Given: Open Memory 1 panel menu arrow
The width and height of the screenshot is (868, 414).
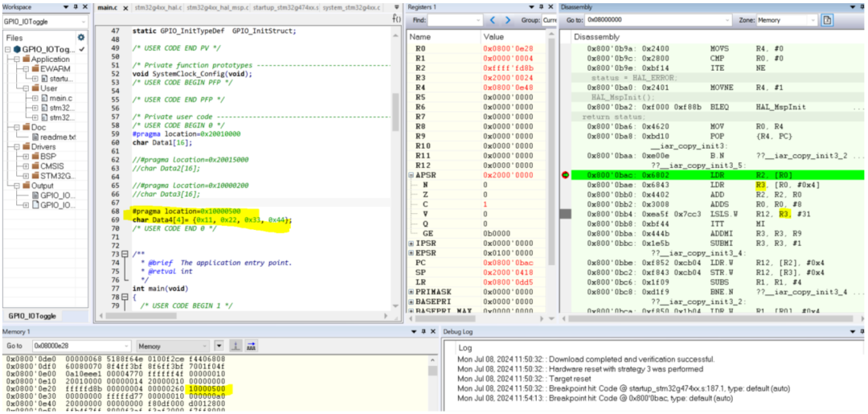Looking at the screenshot, I should pos(416,331).
